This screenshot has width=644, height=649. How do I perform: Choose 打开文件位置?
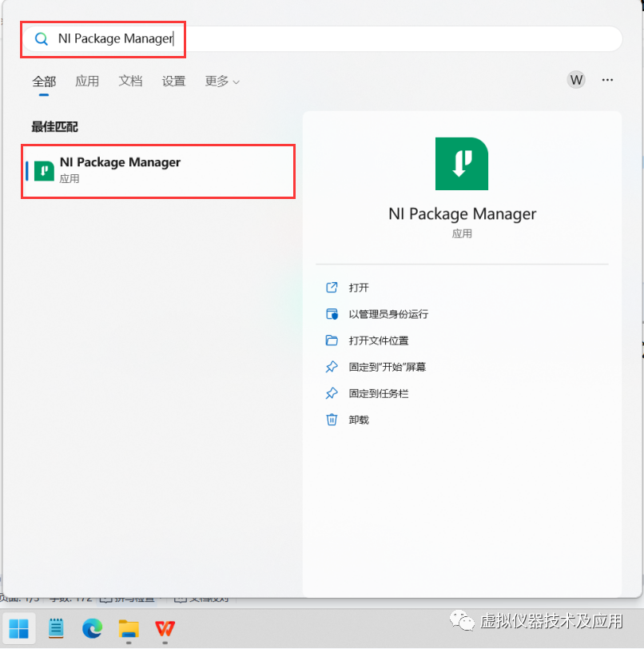[x=378, y=340]
